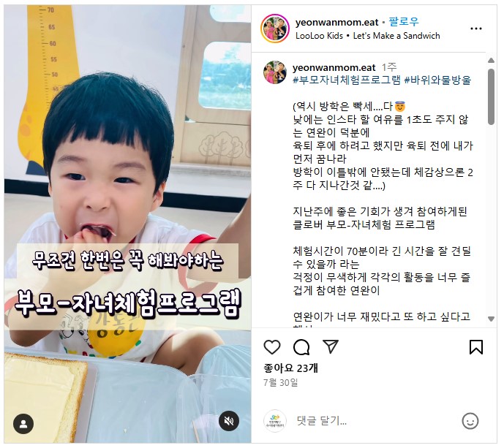This screenshot has height=448, width=504.
Task: Click the 댓글 달기 comment input field
Action: click(x=375, y=421)
